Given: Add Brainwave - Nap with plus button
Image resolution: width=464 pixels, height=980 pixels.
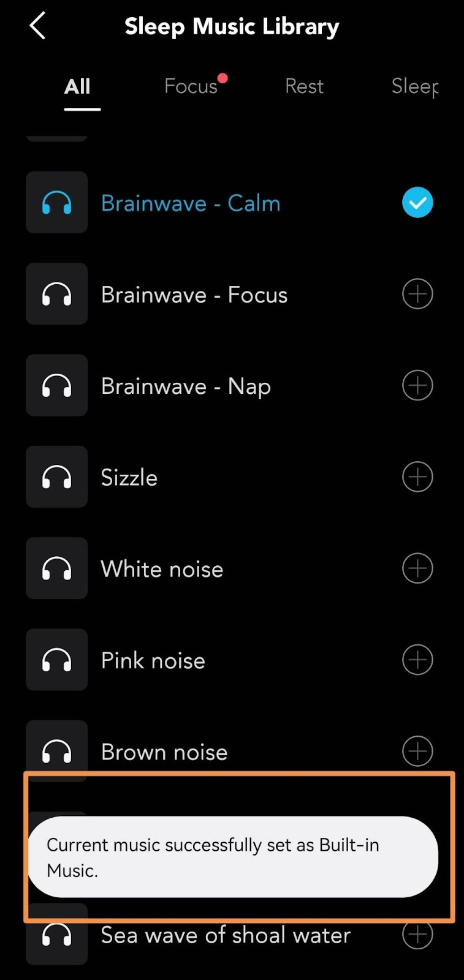Looking at the screenshot, I should [417, 386].
